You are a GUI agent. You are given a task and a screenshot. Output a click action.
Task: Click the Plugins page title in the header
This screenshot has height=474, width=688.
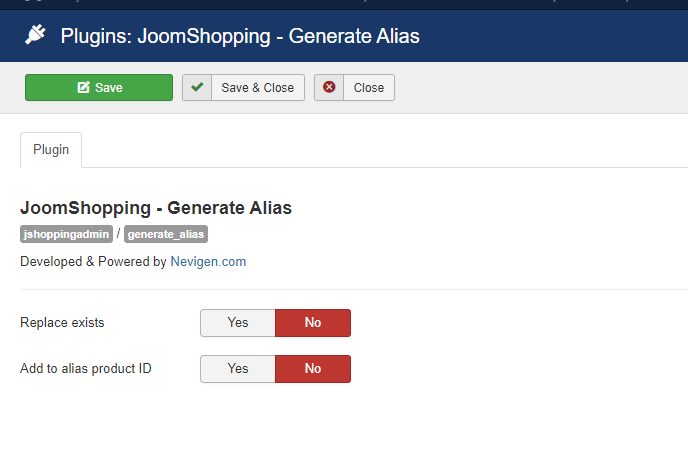[x=240, y=36]
